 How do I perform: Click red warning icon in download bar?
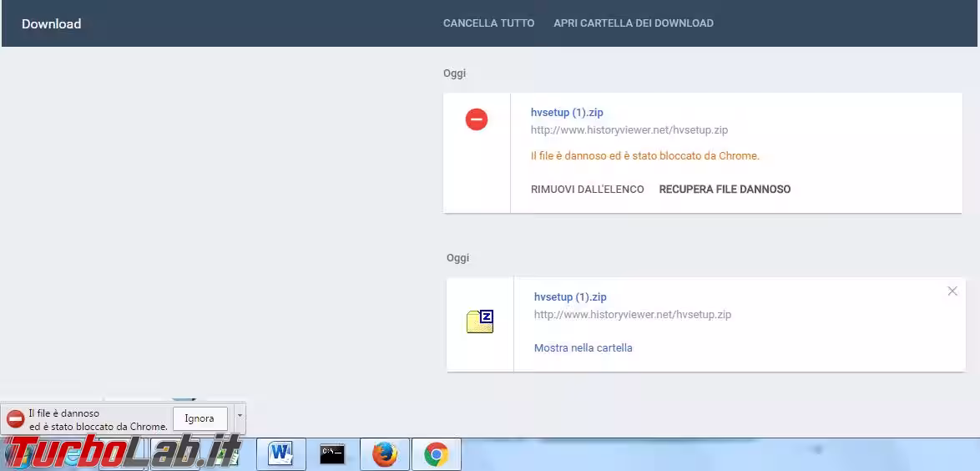[x=15, y=419]
